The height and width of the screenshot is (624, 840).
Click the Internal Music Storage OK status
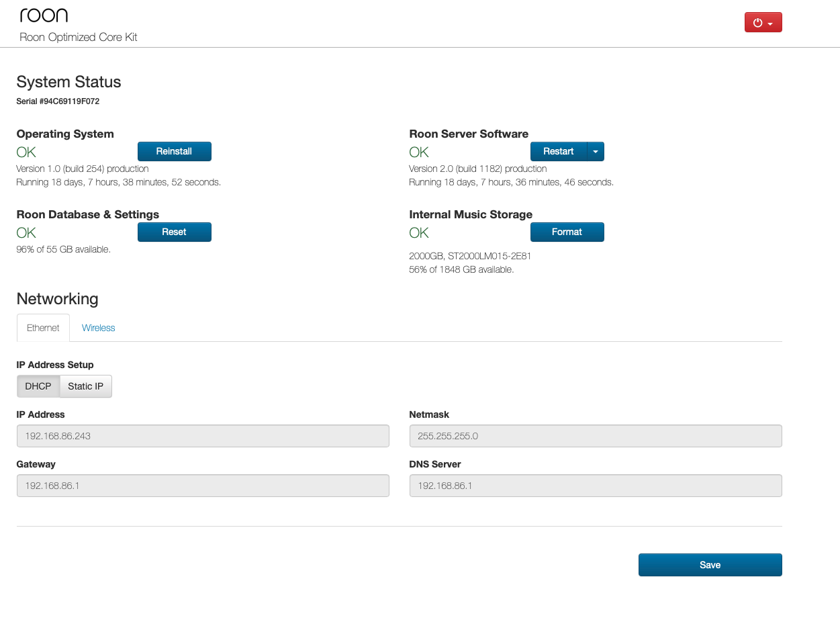point(419,233)
